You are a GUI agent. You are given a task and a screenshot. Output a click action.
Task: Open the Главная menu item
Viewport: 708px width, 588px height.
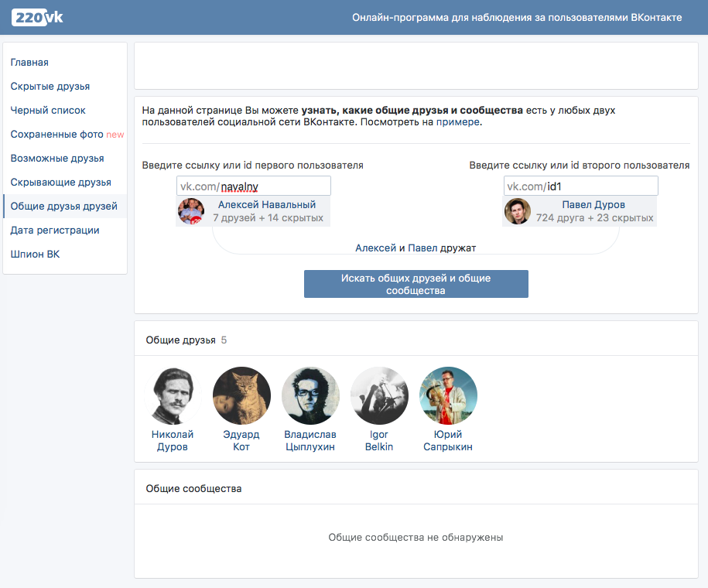point(29,63)
